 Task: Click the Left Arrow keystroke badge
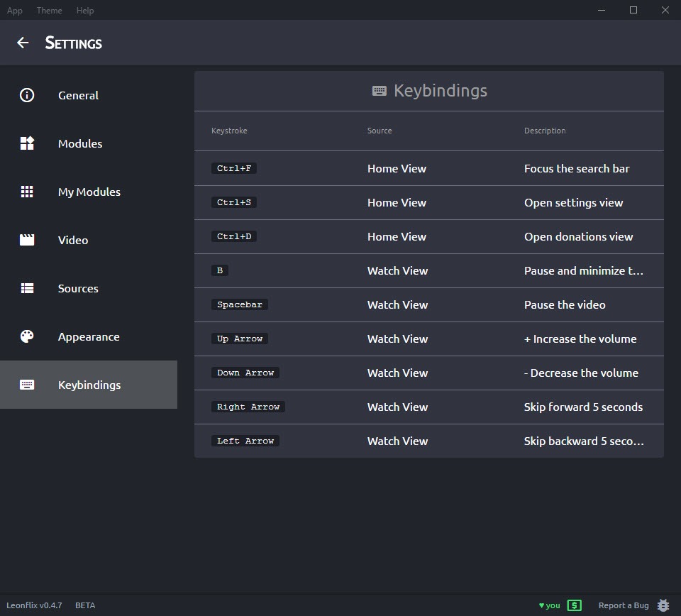click(x=245, y=441)
